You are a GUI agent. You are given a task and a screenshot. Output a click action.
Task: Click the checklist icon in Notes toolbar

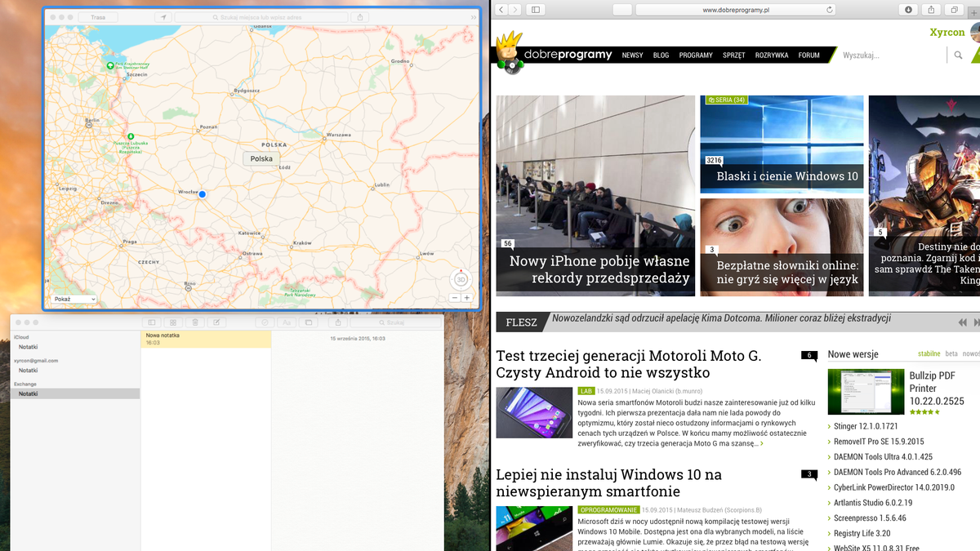[x=265, y=322]
